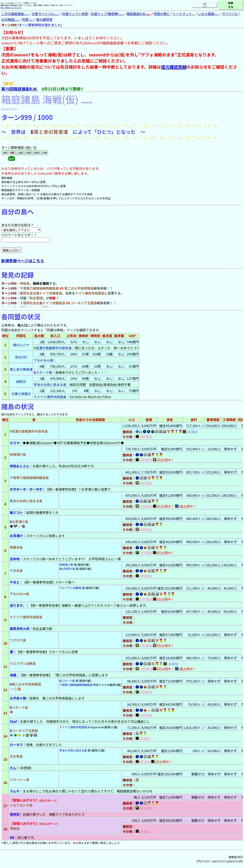Screen dimensions: 244x868
Task: Click the 15時 turn time badge
Action: point(27,153)
